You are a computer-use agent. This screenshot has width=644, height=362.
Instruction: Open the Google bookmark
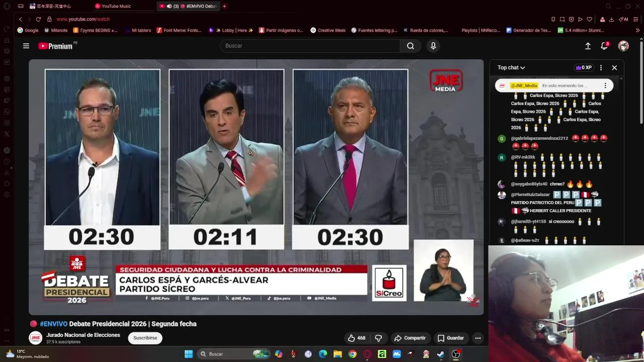point(28,30)
